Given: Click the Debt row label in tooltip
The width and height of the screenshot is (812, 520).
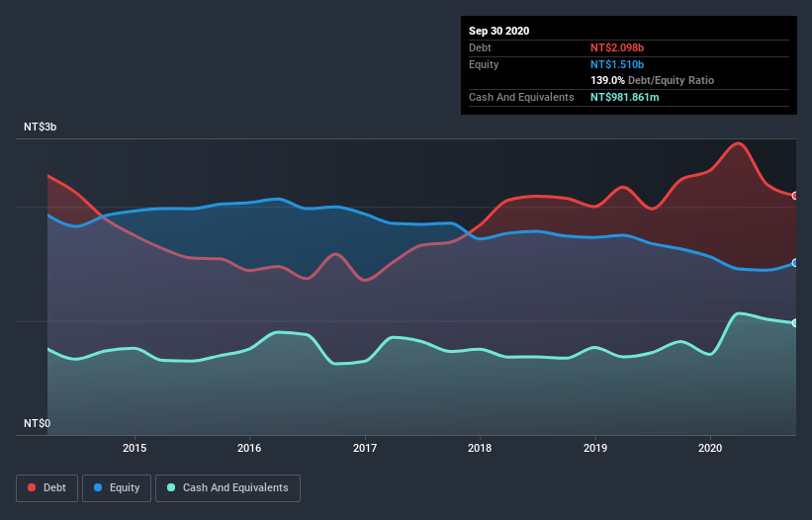Looking at the screenshot, I should [x=480, y=47].
